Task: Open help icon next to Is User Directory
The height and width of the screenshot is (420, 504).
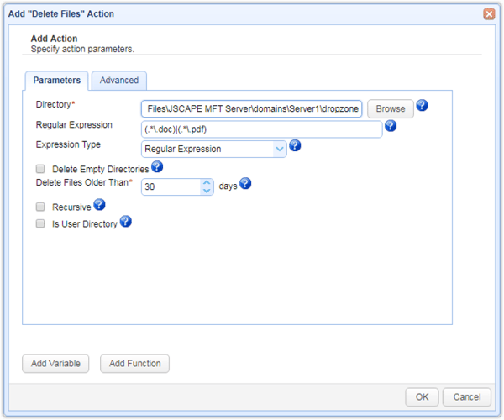Action: (x=126, y=222)
